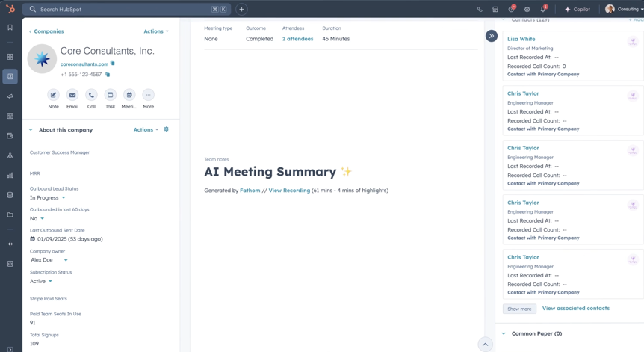The height and width of the screenshot is (352, 644).
Task: Open the More actions ellipsis button
Action: pos(148,95)
